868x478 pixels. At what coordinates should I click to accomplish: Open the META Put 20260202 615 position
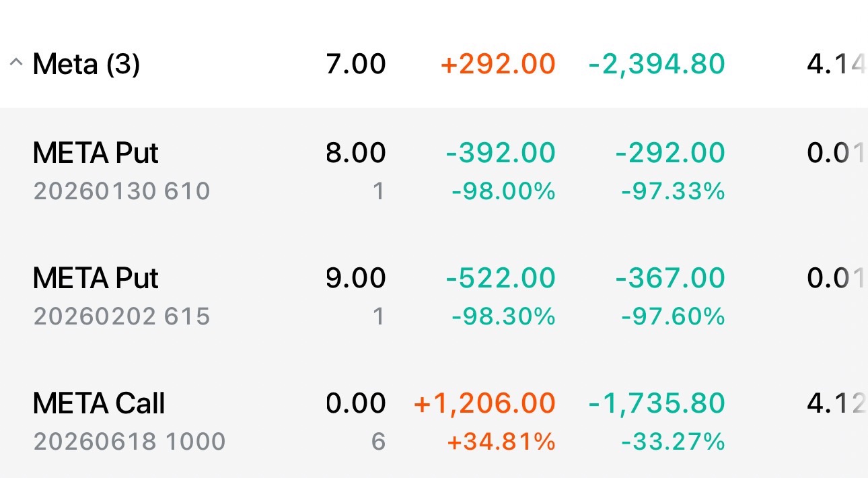point(96,278)
